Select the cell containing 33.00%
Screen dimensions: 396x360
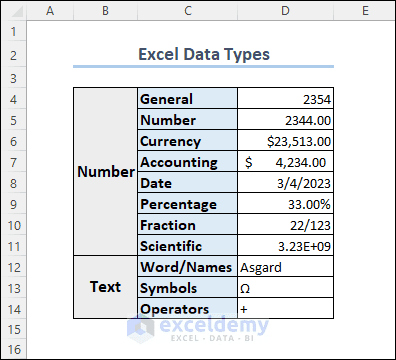coord(286,204)
